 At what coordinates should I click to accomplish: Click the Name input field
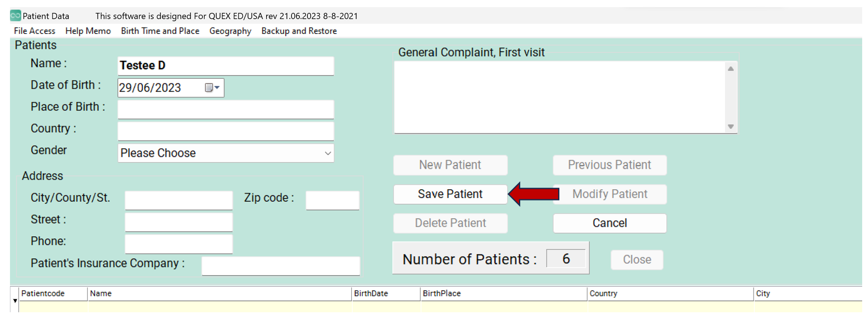[x=226, y=66]
